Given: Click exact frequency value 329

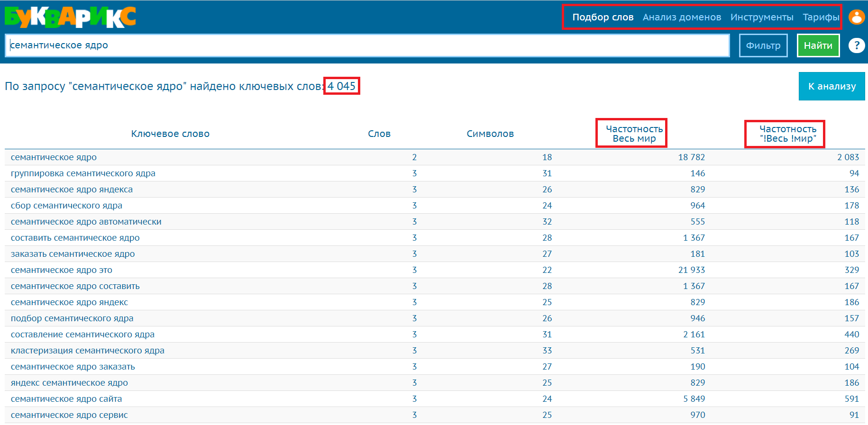Looking at the screenshot, I should (x=852, y=270).
